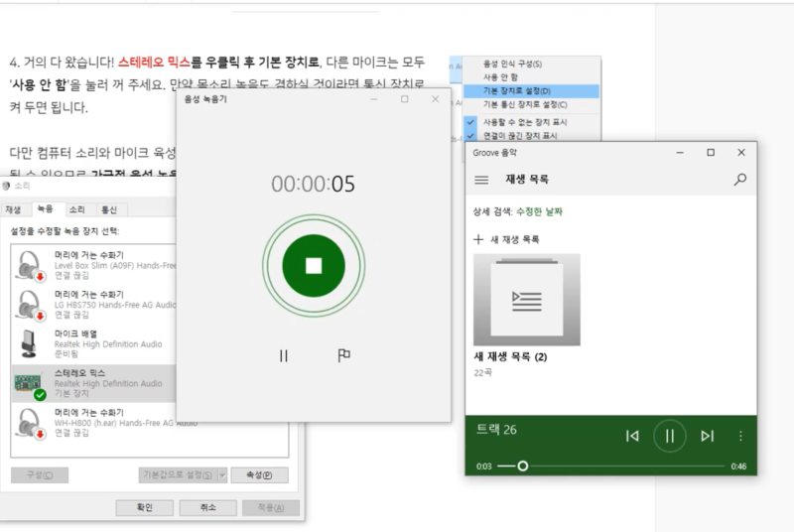
Task: Open the hamburger menu in Groove Music
Action: 481,180
